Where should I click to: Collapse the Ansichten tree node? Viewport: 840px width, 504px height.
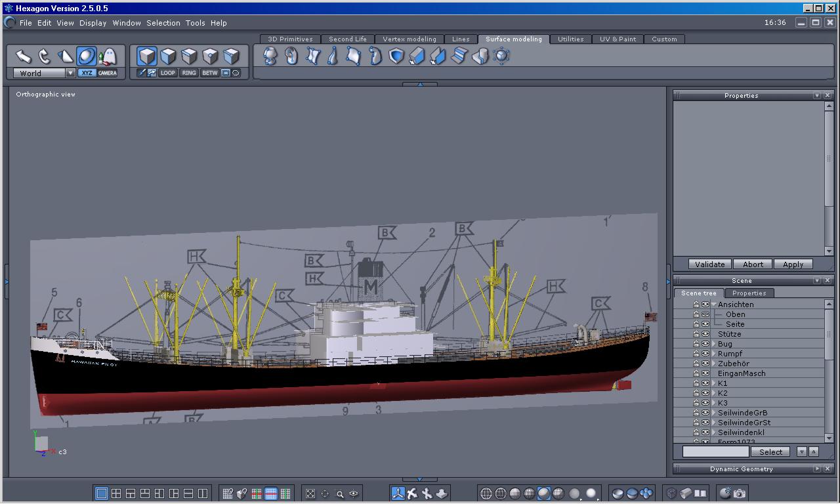[x=714, y=304]
